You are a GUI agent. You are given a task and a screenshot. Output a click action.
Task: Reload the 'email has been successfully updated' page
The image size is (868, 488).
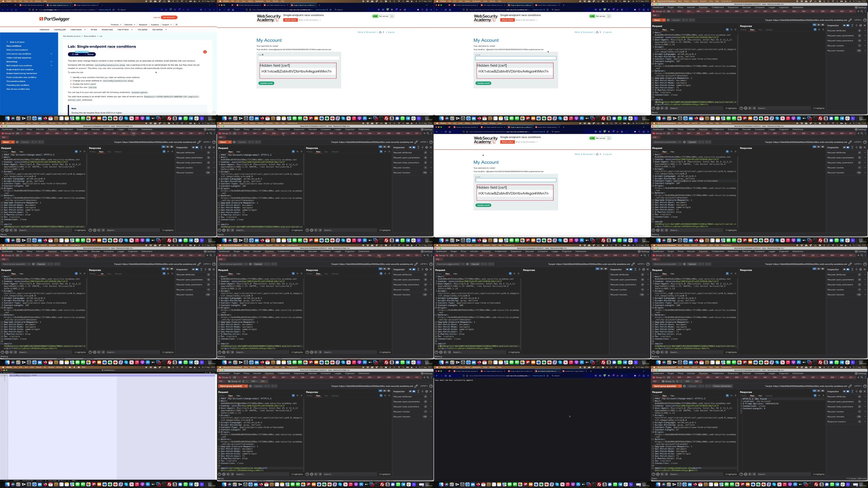[445, 376]
